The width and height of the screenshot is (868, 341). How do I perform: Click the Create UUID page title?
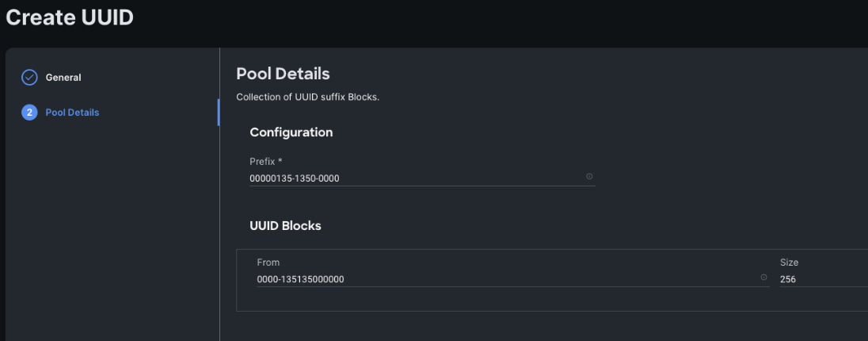pos(70,19)
